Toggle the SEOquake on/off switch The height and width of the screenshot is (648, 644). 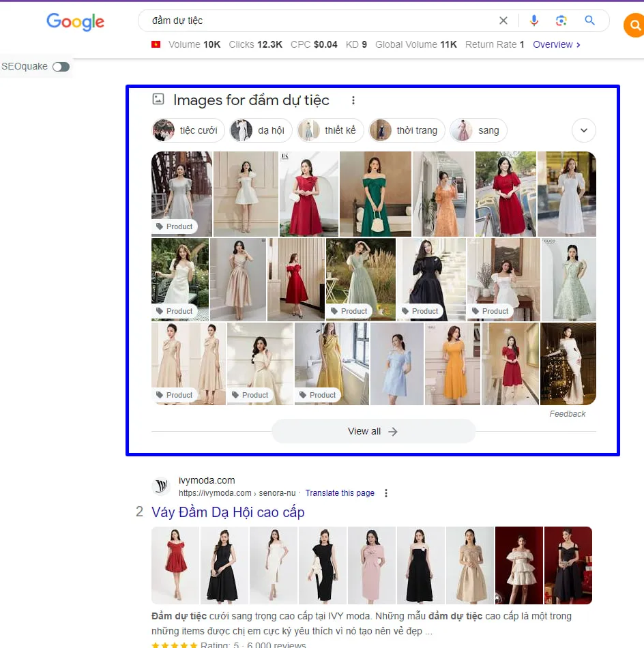[x=61, y=67]
